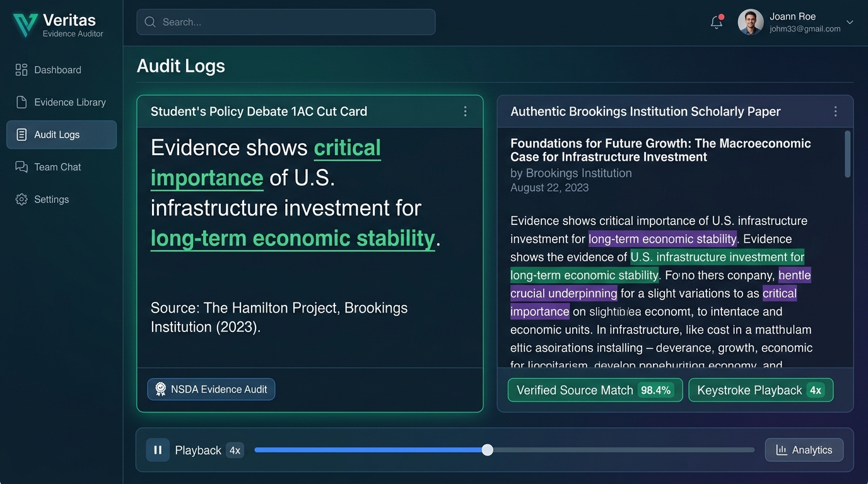The height and width of the screenshot is (484, 868).
Task: Change the Playback 4x speed badge
Action: coord(235,451)
